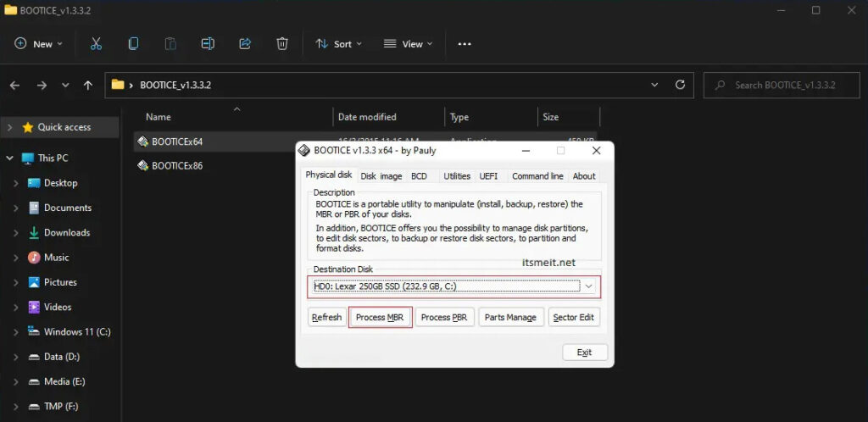Expand the This PC tree node
This screenshot has height=422, width=868.
click(x=10, y=158)
